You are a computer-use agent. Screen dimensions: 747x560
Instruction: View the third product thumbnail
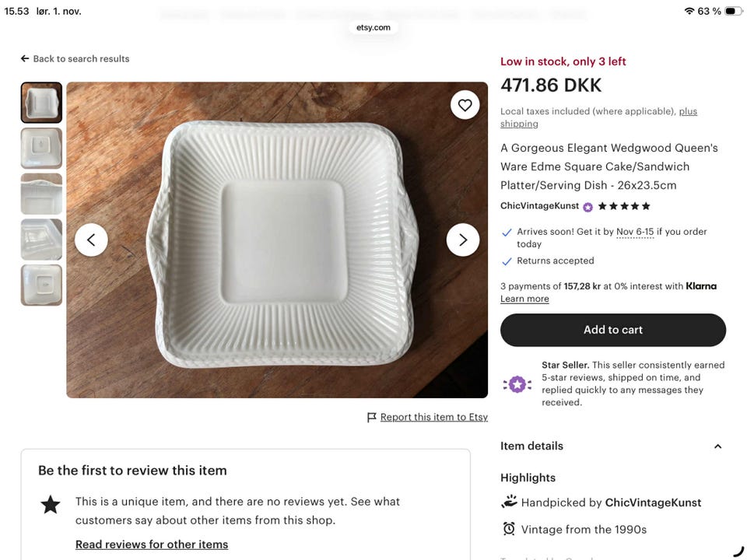(41, 194)
